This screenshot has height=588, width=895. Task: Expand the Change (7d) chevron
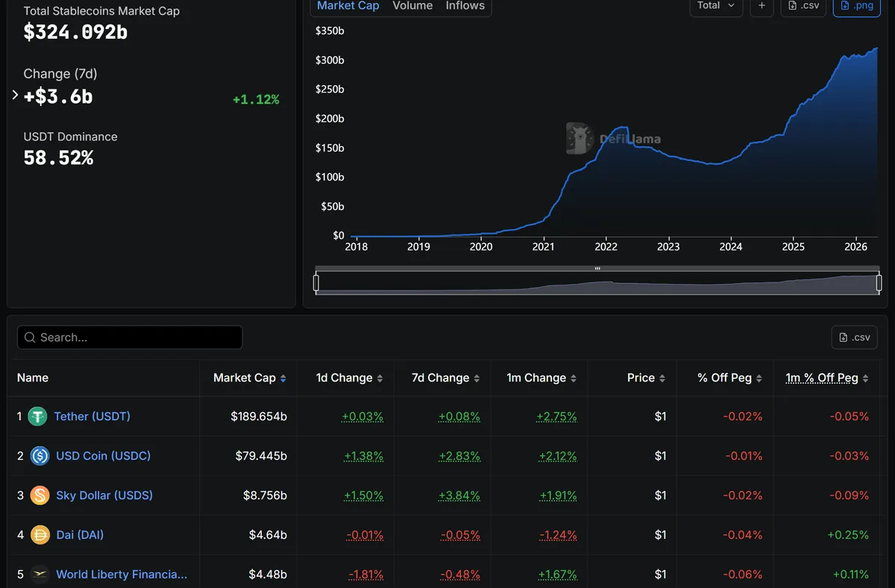pyautogui.click(x=15, y=95)
